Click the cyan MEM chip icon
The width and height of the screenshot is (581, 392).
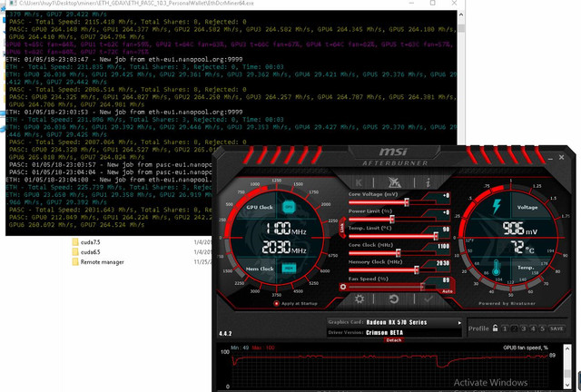pyautogui.click(x=289, y=269)
